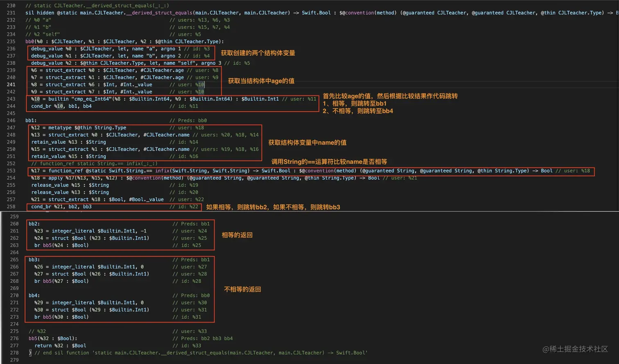
Task: Click the 'bb0(%0 : $CJLTeacher' line
Action: click(x=124, y=41)
